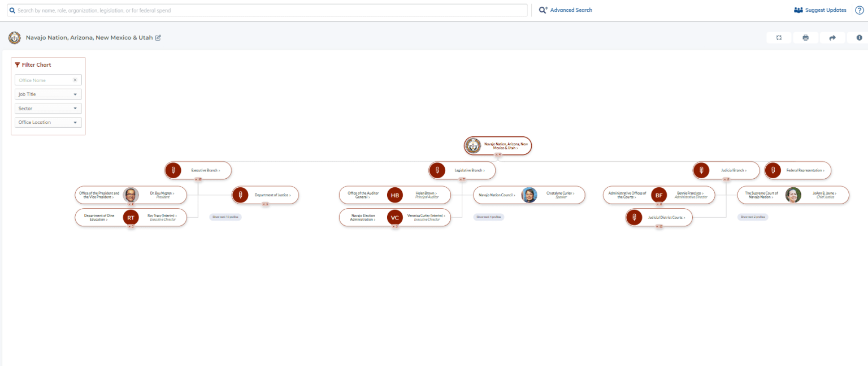The height and width of the screenshot is (366, 868).
Task: Open JoAnn B. Jayne's name link
Action: click(x=825, y=193)
